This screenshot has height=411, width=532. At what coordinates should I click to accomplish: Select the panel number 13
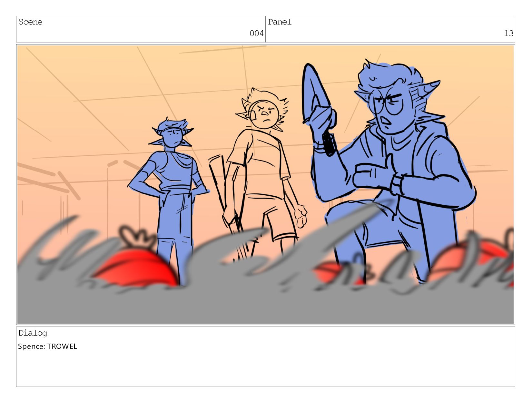(x=508, y=33)
